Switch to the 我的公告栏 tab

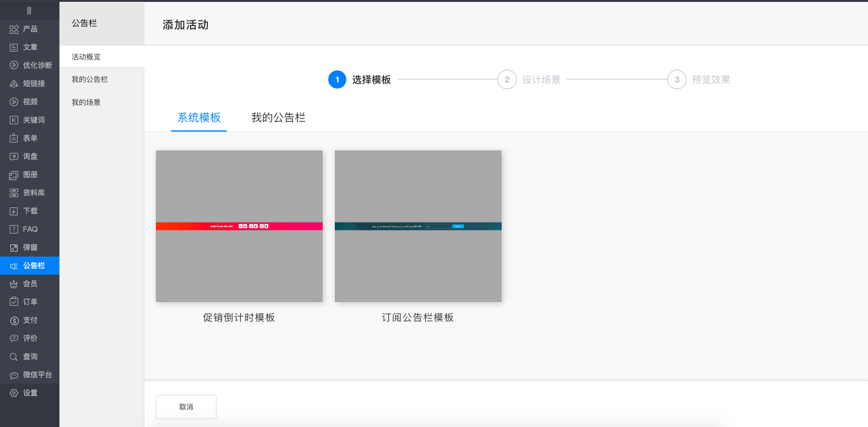tap(278, 117)
